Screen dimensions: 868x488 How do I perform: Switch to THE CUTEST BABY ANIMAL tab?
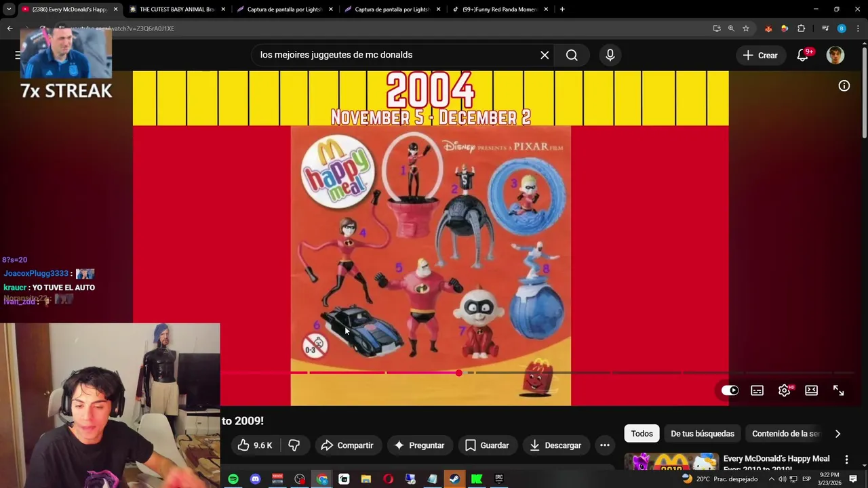[x=178, y=9]
